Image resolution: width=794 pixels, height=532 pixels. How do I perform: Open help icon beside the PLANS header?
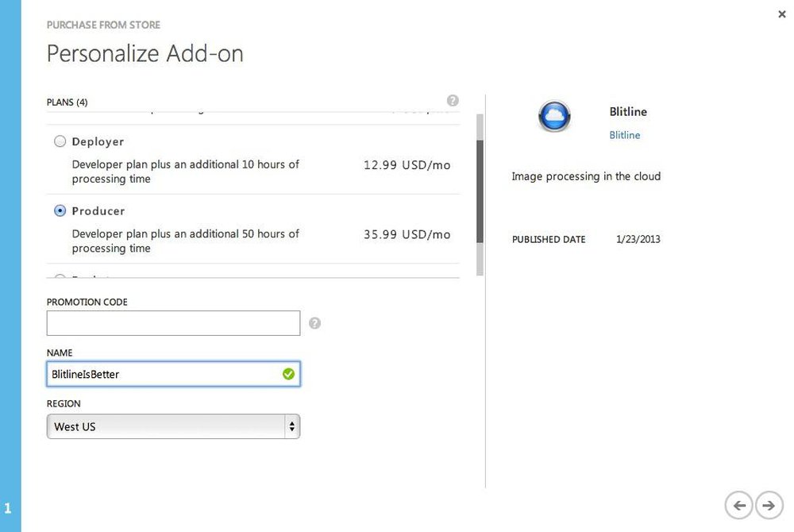click(x=453, y=100)
